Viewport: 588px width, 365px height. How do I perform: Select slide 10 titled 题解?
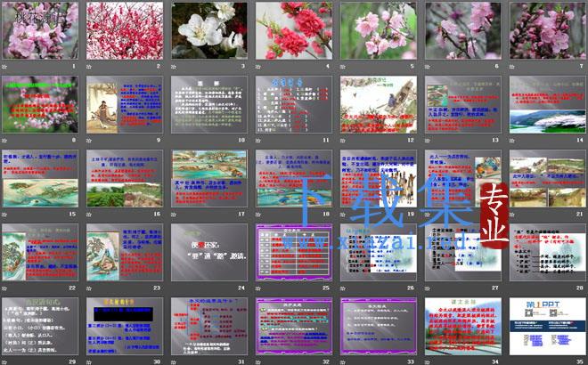[x=209, y=104]
